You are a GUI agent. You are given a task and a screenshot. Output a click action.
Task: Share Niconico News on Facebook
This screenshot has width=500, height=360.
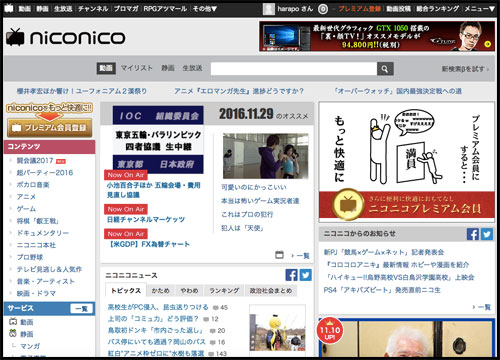tap(291, 275)
